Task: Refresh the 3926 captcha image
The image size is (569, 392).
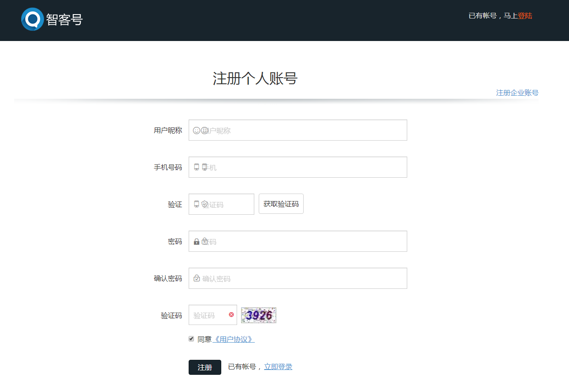Action: pos(258,315)
